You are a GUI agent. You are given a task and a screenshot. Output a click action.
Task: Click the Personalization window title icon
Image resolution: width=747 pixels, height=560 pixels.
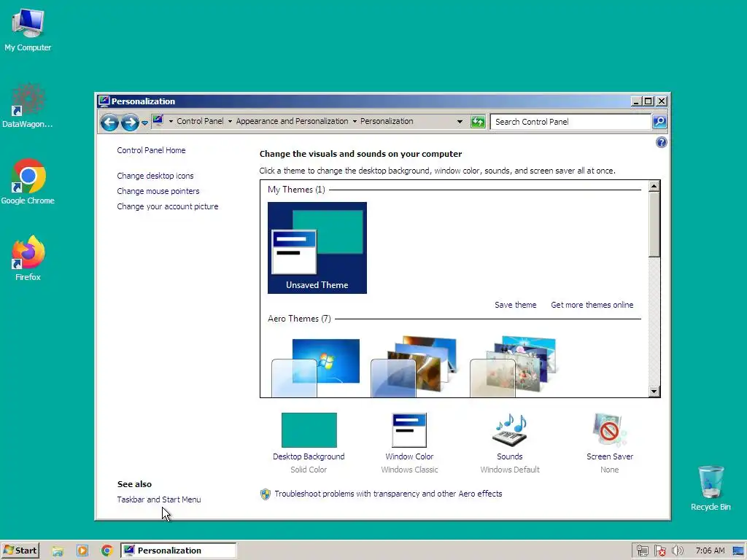pyautogui.click(x=104, y=101)
